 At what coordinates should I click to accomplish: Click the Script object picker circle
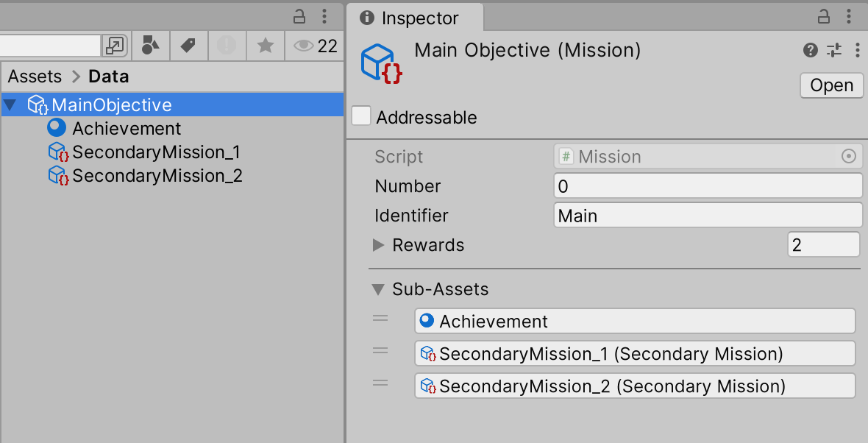(848, 156)
